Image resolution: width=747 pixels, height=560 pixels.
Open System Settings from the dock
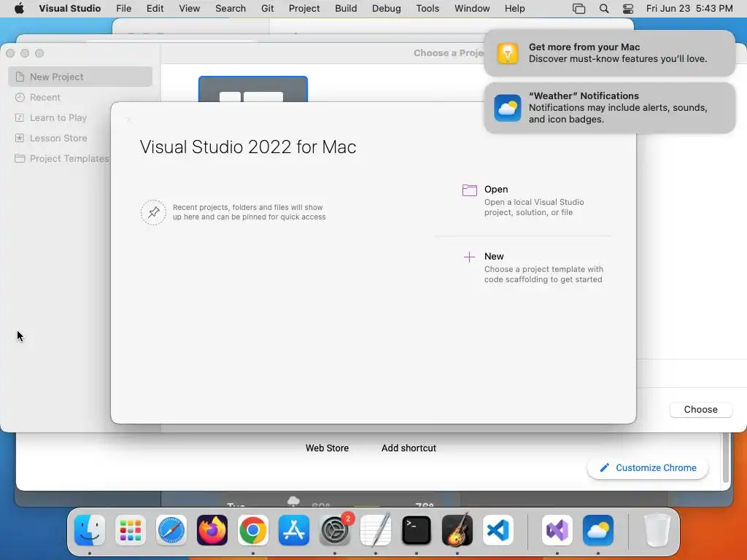[335, 530]
